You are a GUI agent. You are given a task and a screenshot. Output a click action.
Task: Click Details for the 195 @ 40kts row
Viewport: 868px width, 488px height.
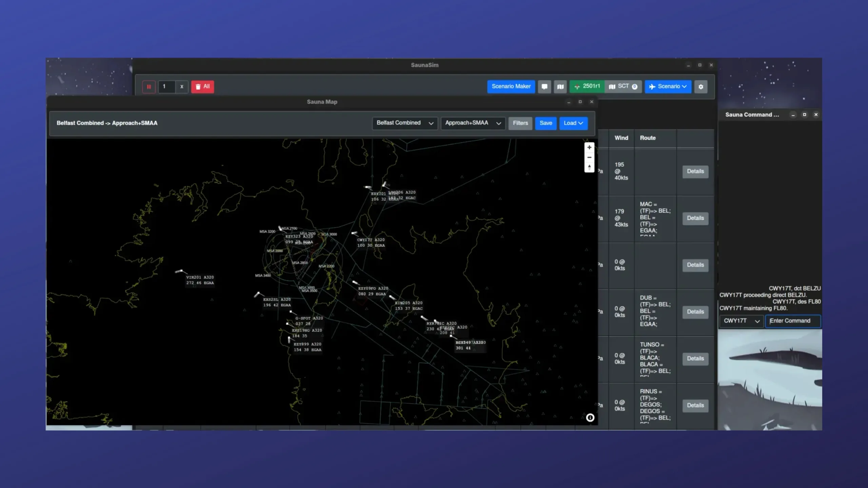[x=695, y=171]
